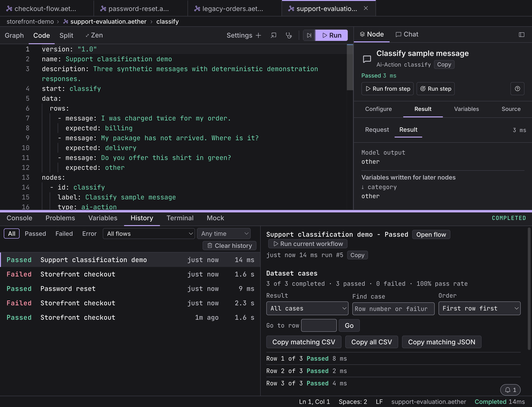The image size is (532, 407).
Task: Open the Terminal panel tab
Action: point(180,218)
